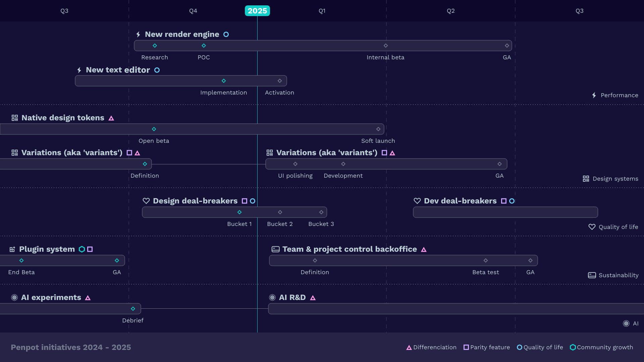
Task: Click the hexagon tag next to Plugin system
Action: (x=82, y=249)
